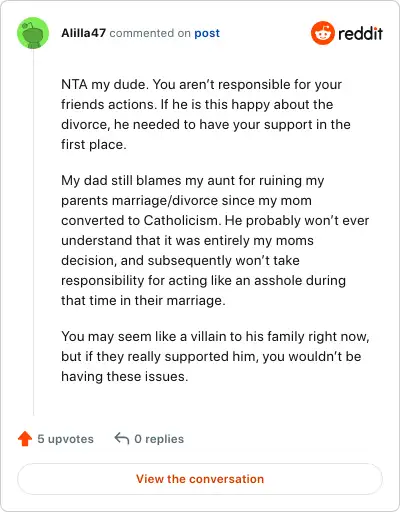Click the green Snoo avatar of Alilla47
The height and width of the screenshot is (512, 400).
pos(33,33)
